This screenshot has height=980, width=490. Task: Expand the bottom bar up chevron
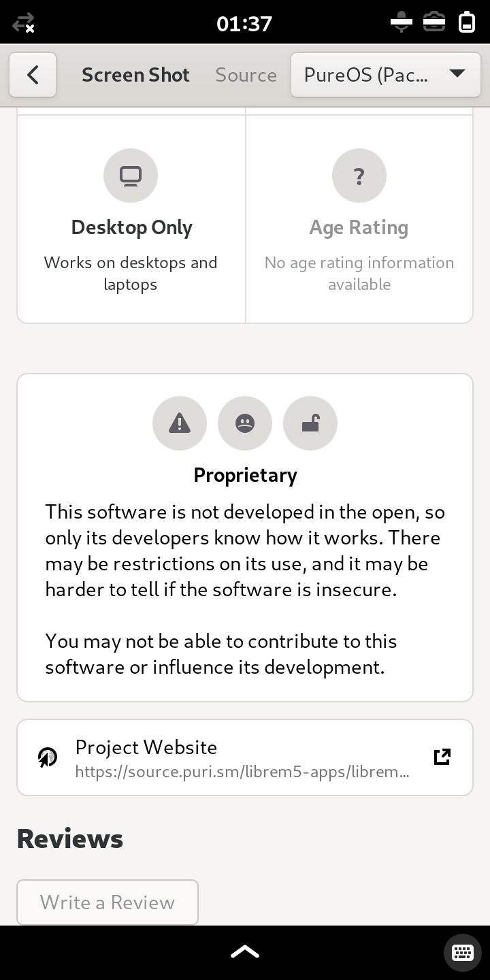coord(245,952)
